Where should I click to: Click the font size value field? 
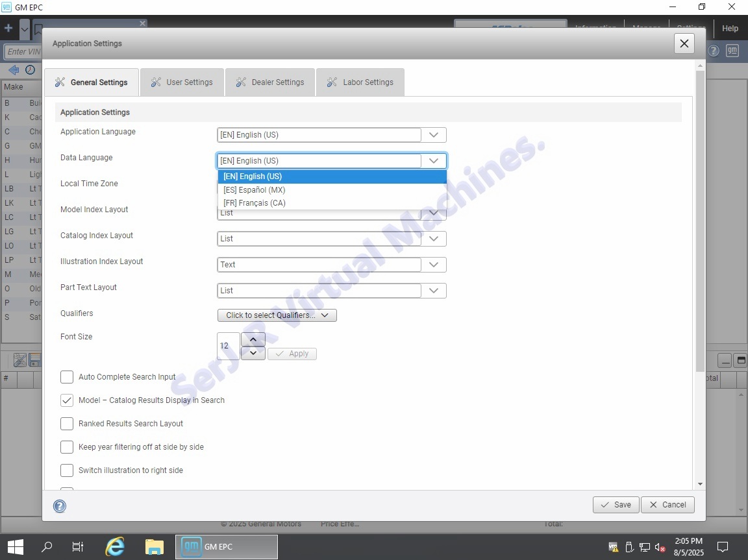pyautogui.click(x=229, y=346)
